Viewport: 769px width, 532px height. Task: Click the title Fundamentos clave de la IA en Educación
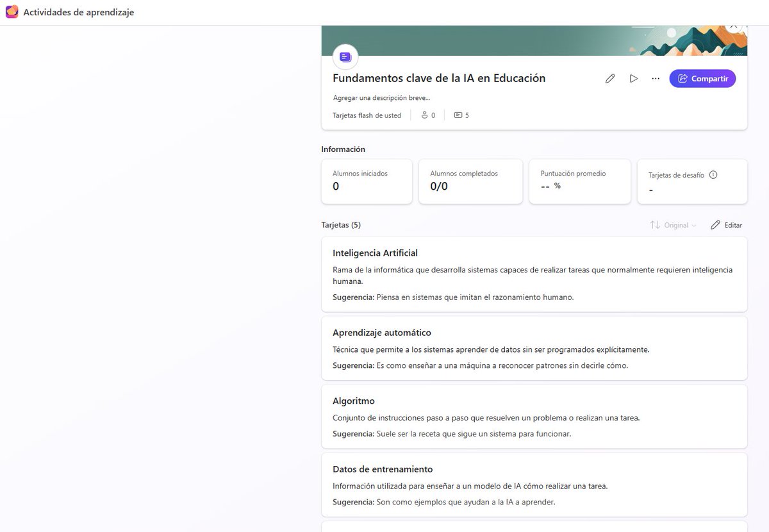pos(439,78)
